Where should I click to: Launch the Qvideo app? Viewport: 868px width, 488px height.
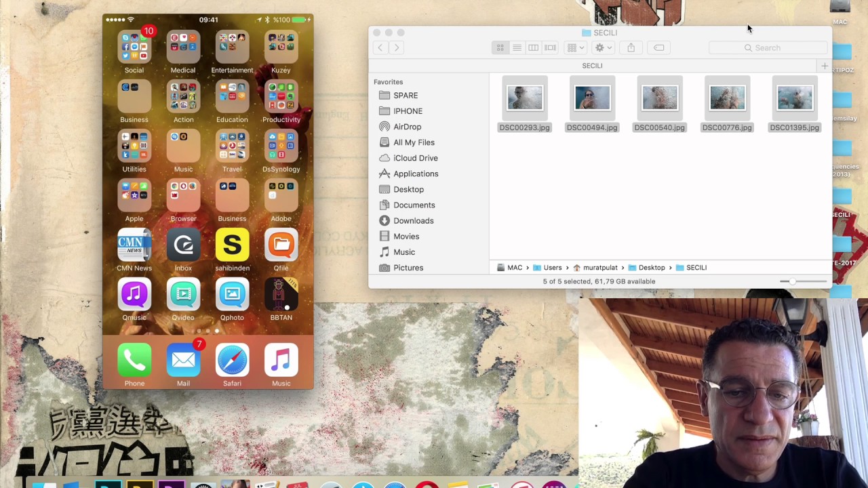click(x=183, y=294)
